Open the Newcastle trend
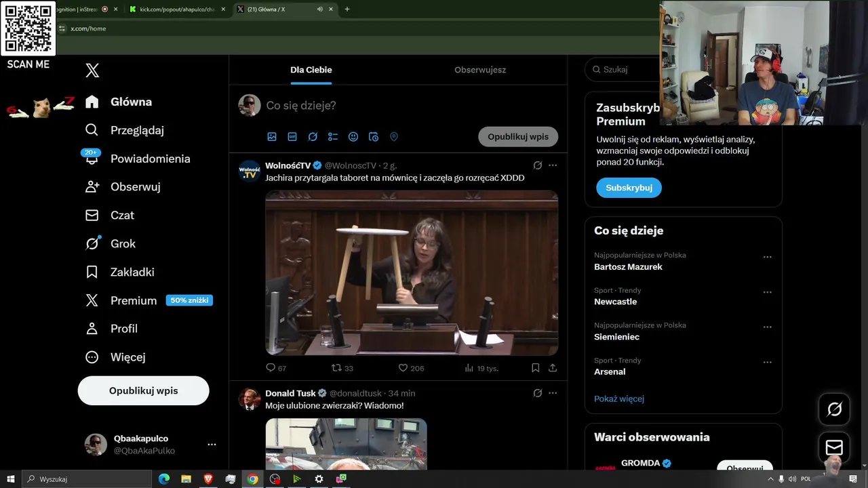The height and width of the screenshot is (488, 868). pos(615,302)
